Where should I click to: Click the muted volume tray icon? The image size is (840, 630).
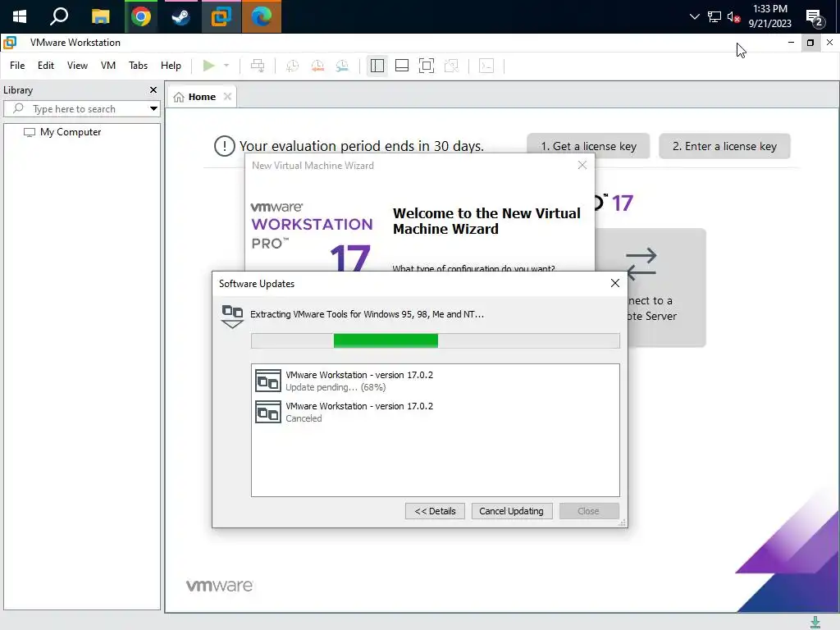tap(733, 16)
